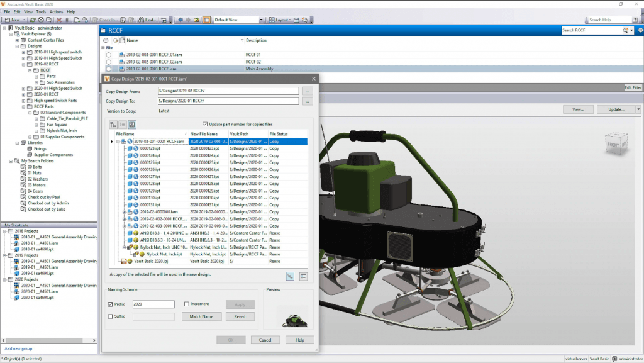Browse for the Copy Design From folder
644x363 pixels.
tap(307, 91)
